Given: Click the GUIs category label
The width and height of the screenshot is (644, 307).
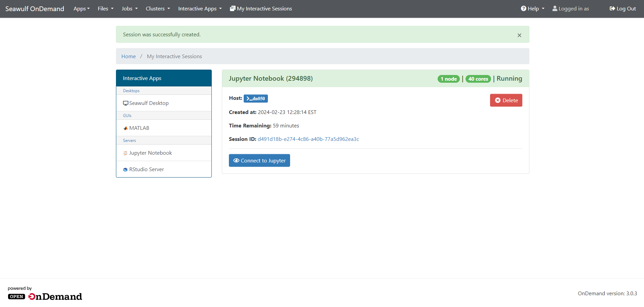Looking at the screenshot, I should coord(127,116).
